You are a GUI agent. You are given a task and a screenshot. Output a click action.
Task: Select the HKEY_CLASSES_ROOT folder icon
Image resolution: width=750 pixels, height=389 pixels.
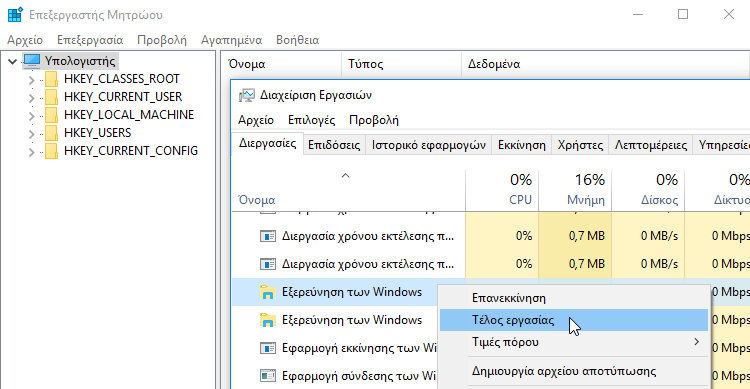coord(51,79)
